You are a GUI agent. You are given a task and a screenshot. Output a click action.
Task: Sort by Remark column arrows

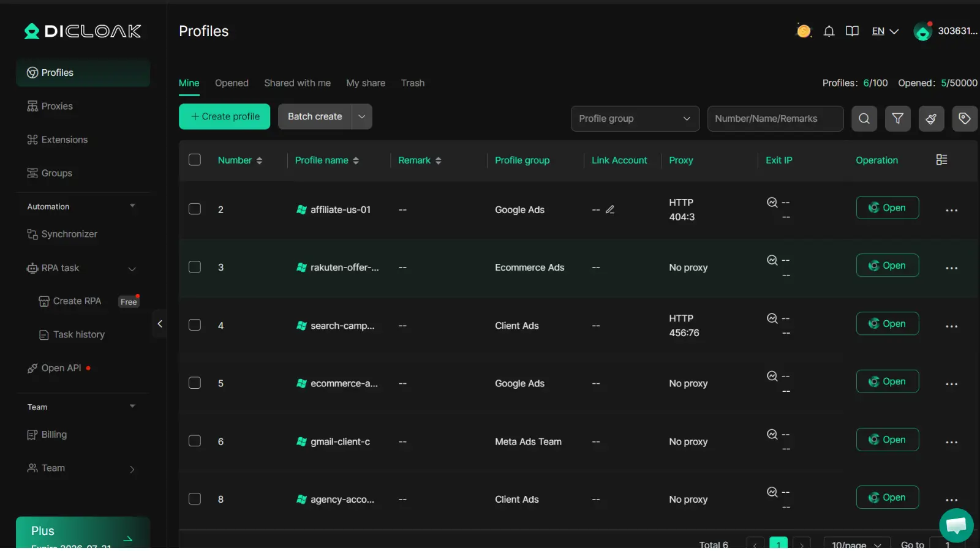(438, 160)
